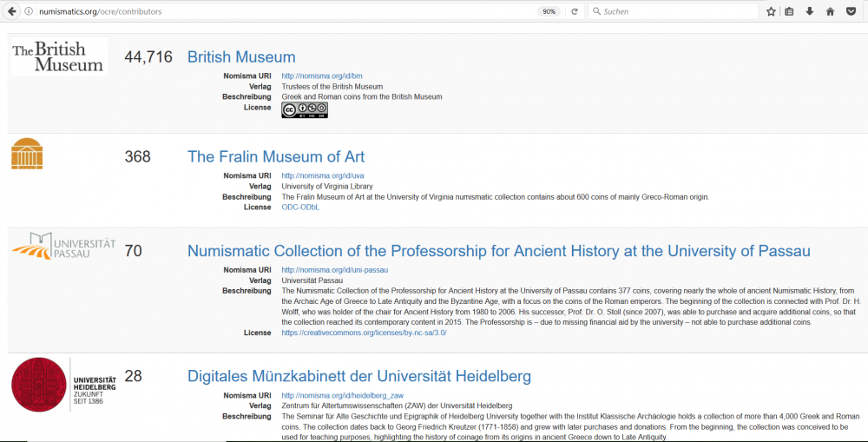Show bookmarks library list icon
The image size is (868, 442).
790,11
